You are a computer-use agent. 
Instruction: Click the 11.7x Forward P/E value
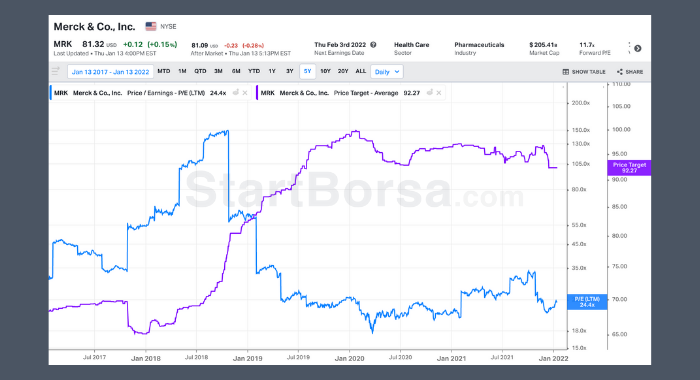pyautogui.click(x=587, y=45)
